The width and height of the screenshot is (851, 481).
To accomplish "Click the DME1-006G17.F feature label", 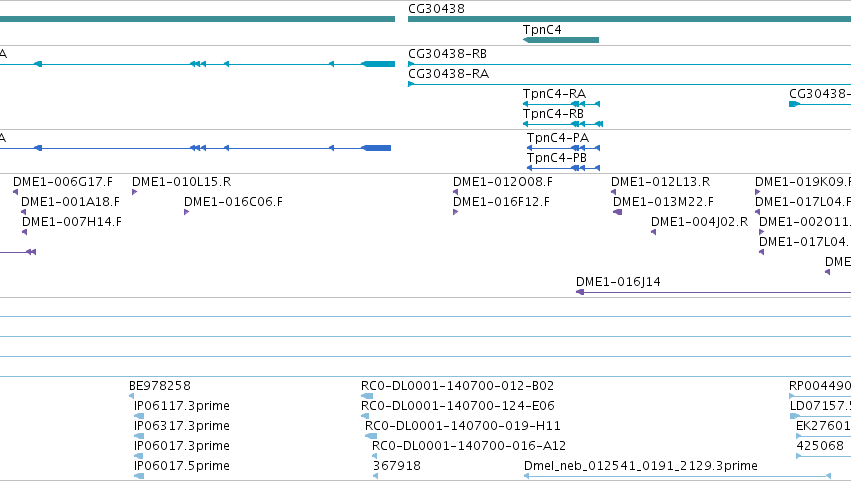I will pos(63,182).
